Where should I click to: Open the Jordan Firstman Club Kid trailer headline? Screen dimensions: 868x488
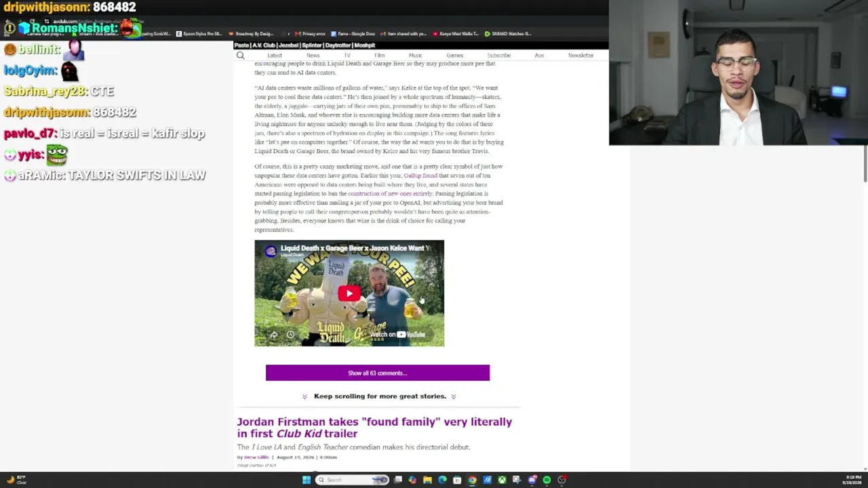[x=374, y=428]
